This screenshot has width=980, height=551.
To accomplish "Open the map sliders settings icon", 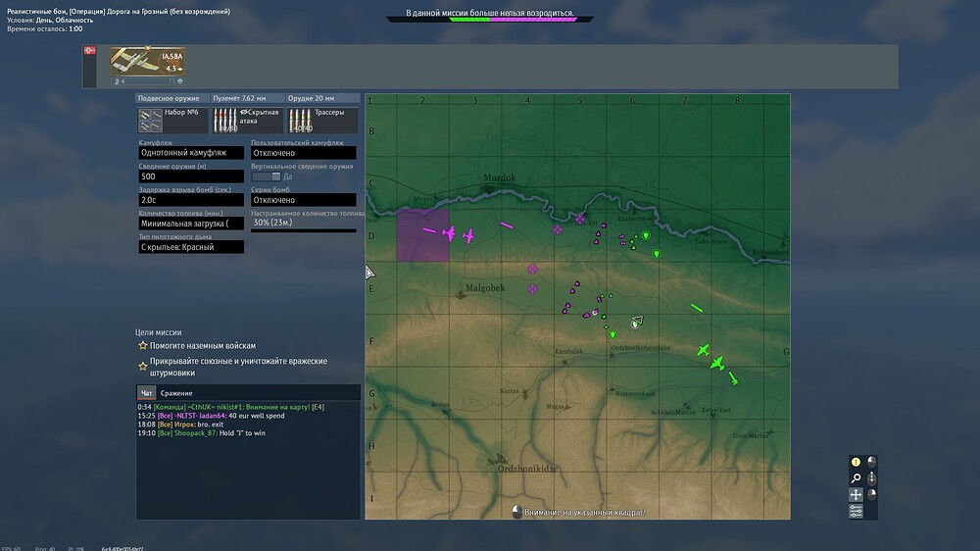I will point(856,511).
